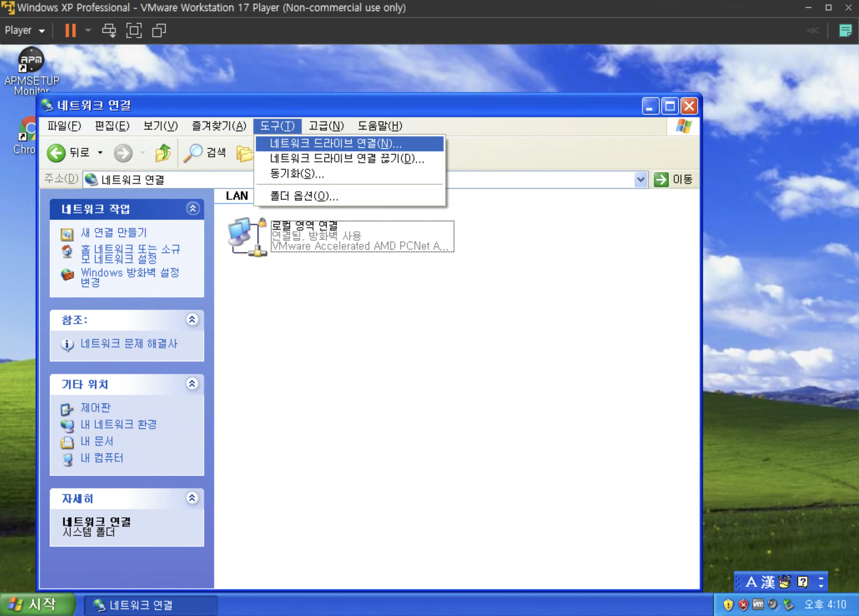Collapse the 자세히 details panel
This screenshot has width=859, height=616.
click(x=192, y=498)
